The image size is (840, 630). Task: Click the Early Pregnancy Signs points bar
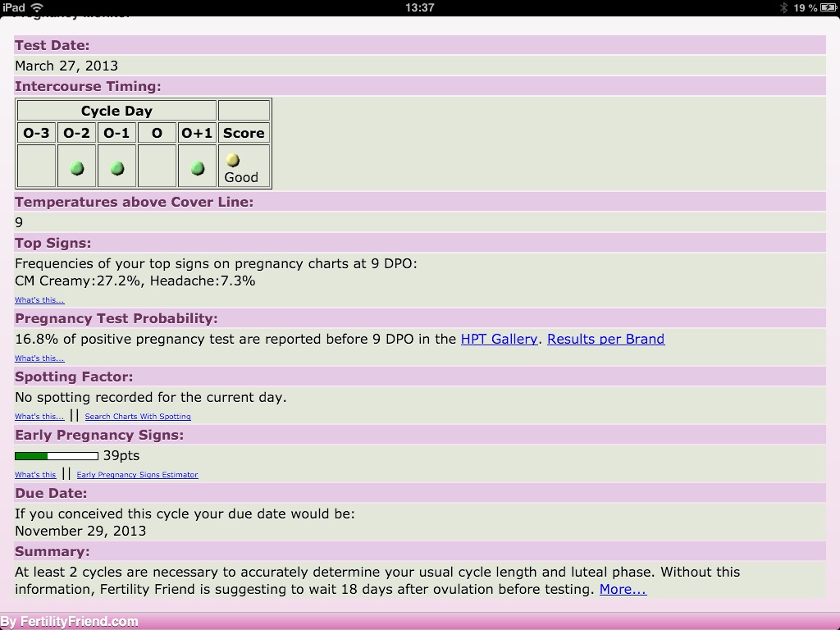click(x=57, y=455)
